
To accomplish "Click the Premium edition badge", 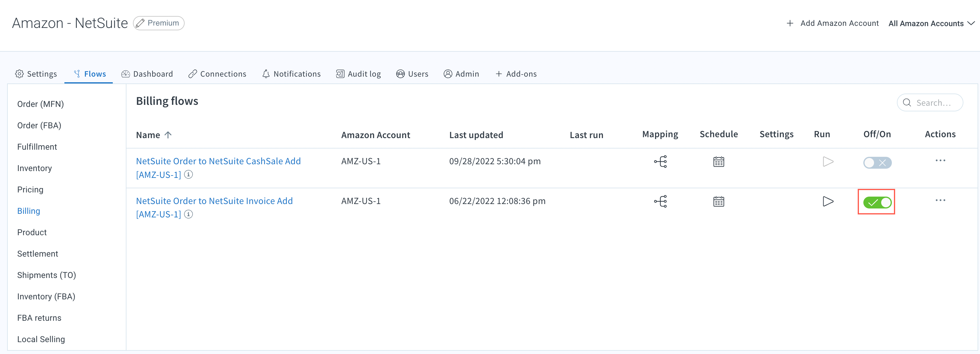I will tap(159, 23).
